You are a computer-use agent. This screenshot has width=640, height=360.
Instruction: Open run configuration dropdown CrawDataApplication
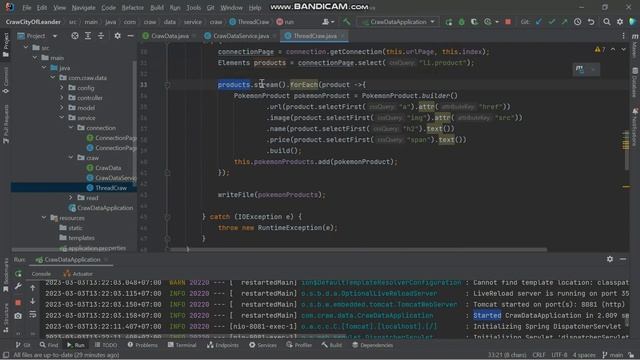398,22
